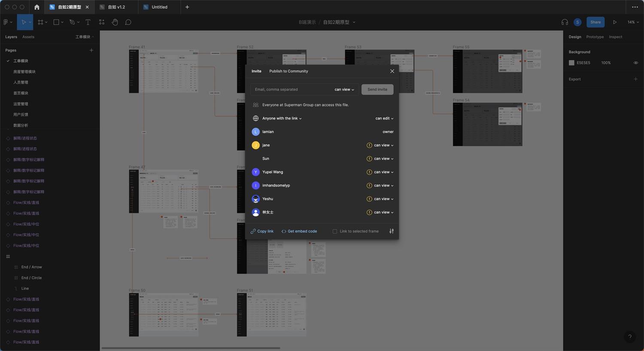Open a new tab with plus icon

pyautogui.click(x=187, y=7)
